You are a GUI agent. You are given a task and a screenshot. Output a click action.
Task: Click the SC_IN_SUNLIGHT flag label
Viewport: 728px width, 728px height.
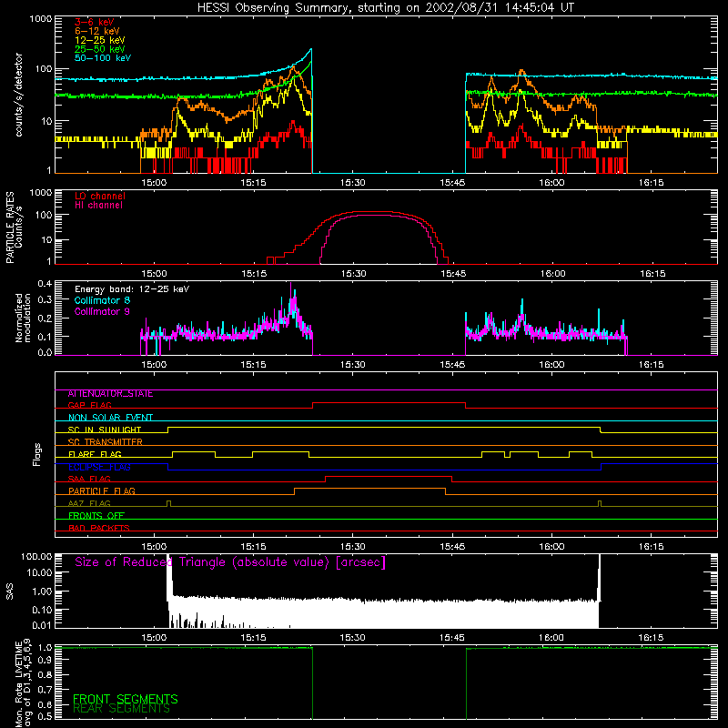(x=105, y=430)
